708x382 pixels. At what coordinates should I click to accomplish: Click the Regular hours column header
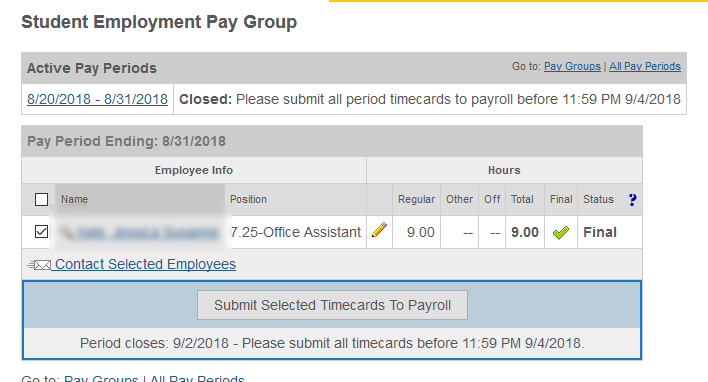416,199
